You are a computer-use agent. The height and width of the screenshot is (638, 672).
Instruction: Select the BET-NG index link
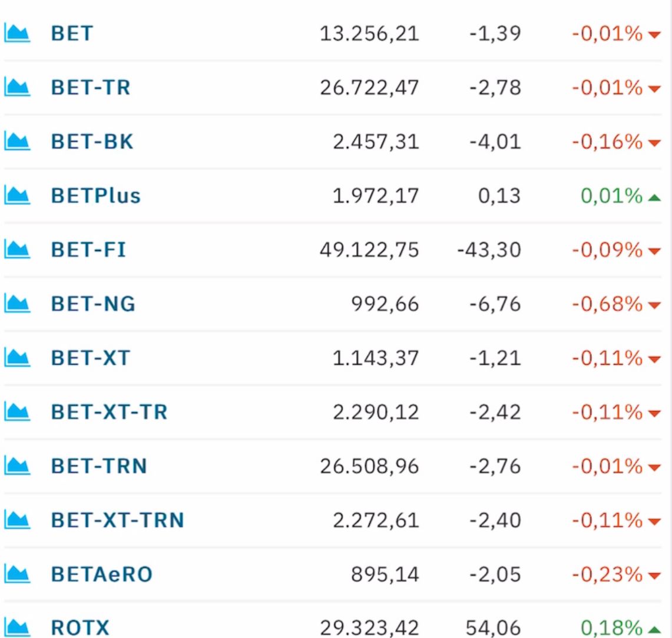(93, 304)
